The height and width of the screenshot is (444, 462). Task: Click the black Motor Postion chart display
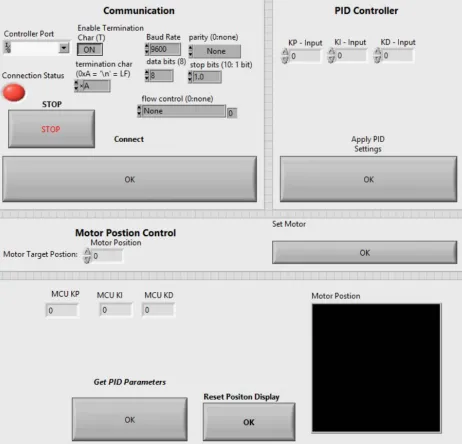click(376, 368)
